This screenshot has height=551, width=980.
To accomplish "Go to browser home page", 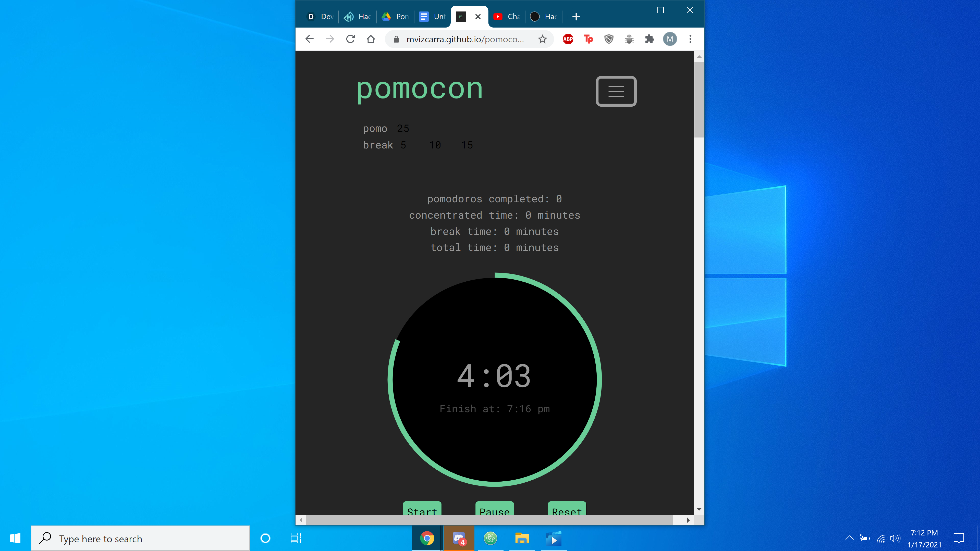I will (x=371, y=39).
